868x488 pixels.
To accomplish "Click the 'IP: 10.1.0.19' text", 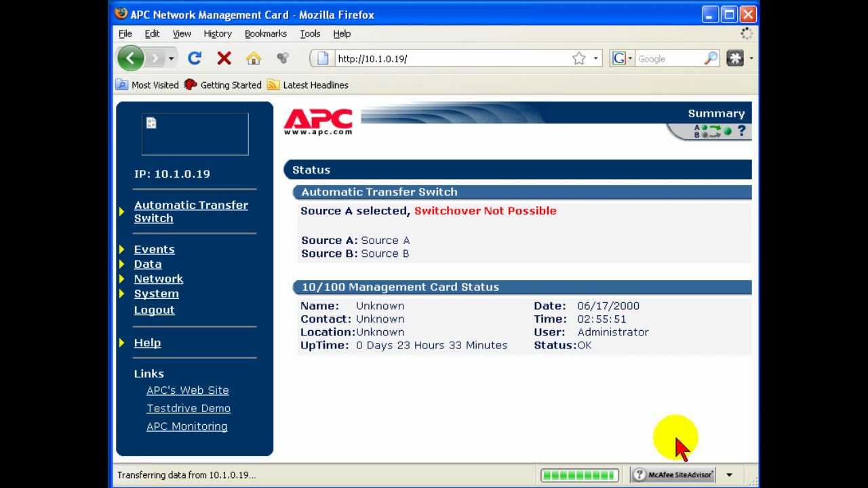I will click(x=172, y=174).
